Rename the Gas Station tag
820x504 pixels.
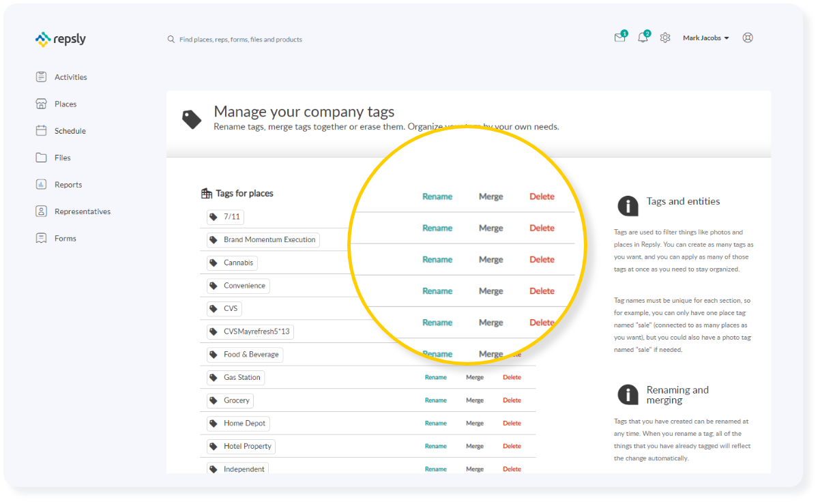click(x=436, y=377)
